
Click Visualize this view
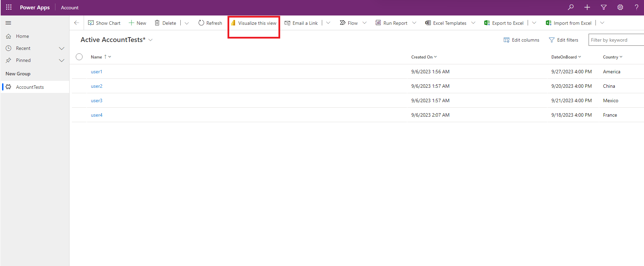(254, 23)
